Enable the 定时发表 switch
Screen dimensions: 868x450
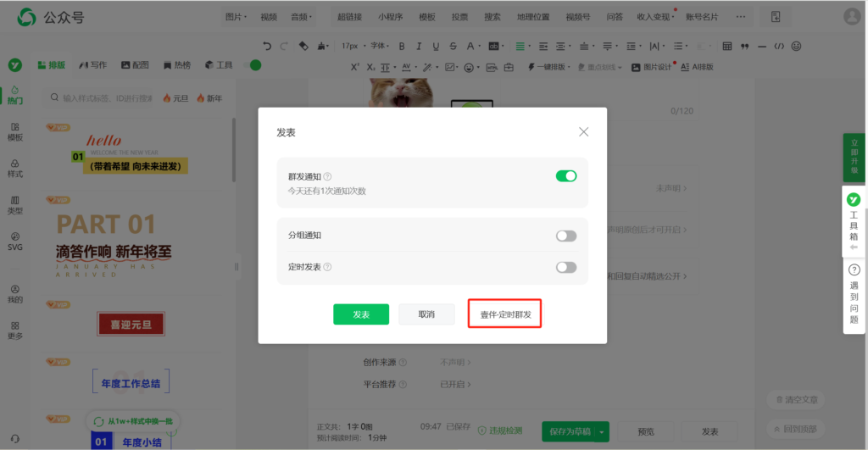pos(566,267)
